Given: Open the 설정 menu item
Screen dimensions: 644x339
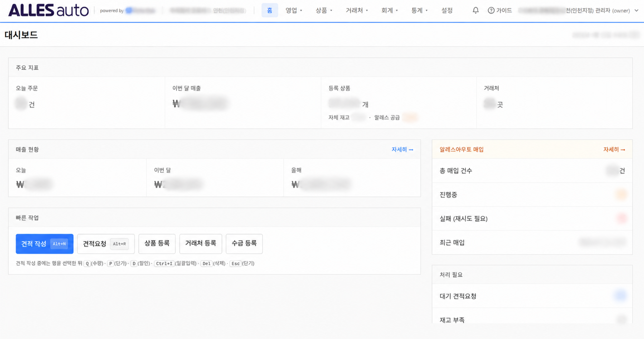Looking at the screenshot, I should point(447,10).
